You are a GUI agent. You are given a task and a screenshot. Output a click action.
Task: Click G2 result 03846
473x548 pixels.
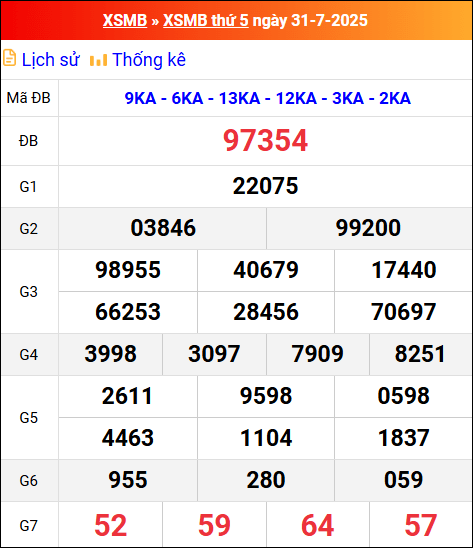163,228
